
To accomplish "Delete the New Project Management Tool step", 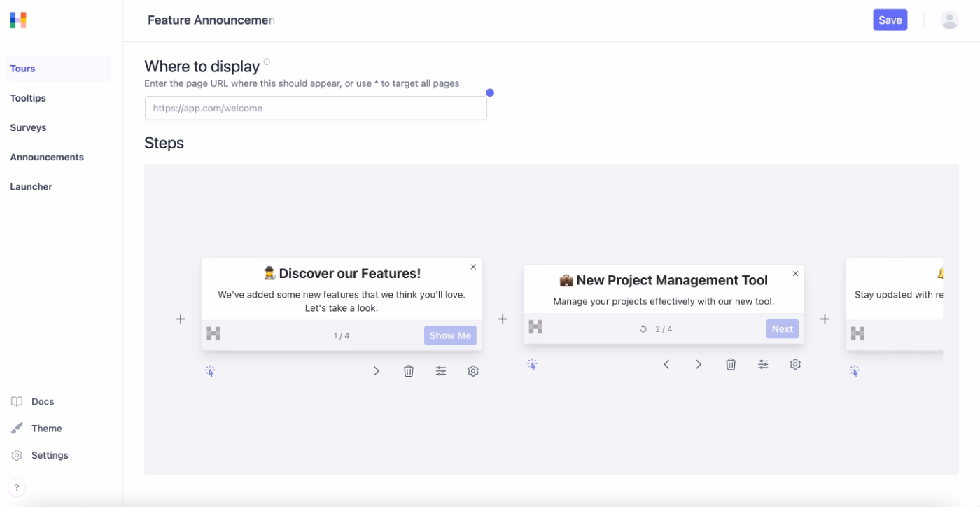I will [x=731, y=364].
